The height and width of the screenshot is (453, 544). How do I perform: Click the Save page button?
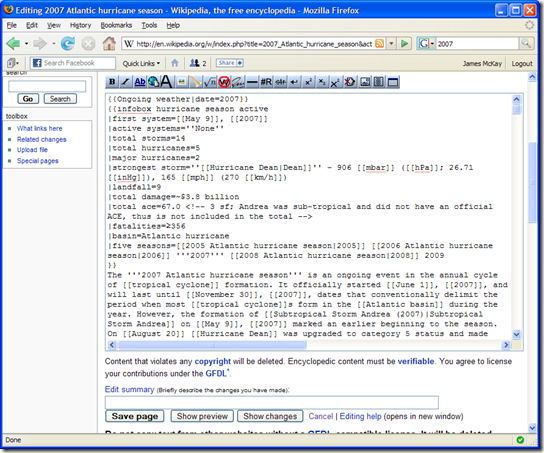[x=135, y=416]
